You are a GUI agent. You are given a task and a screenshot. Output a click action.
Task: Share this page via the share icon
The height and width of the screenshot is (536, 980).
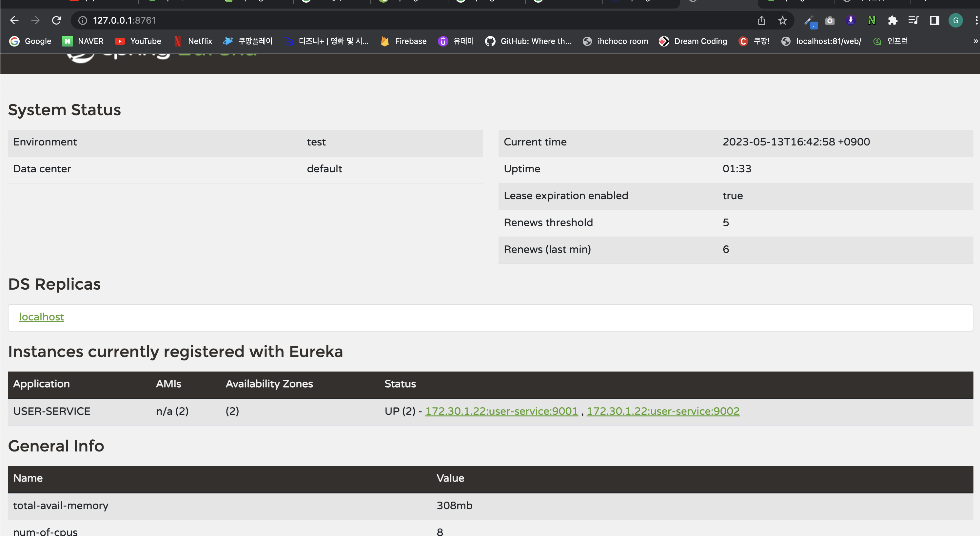(761, 20)
